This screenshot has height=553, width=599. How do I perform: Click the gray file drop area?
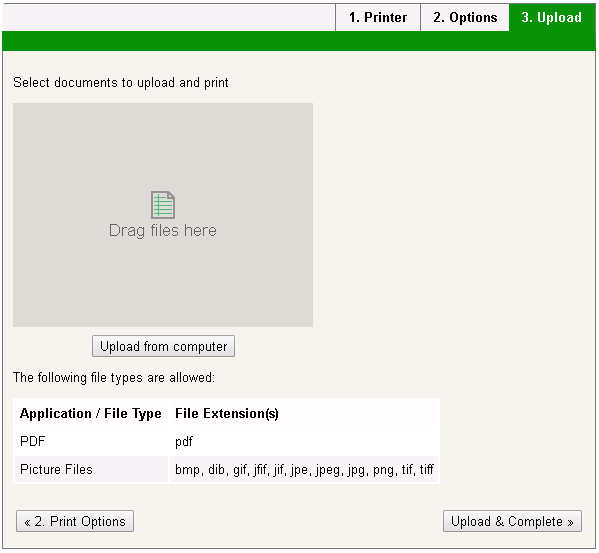[x=163, y=215]
